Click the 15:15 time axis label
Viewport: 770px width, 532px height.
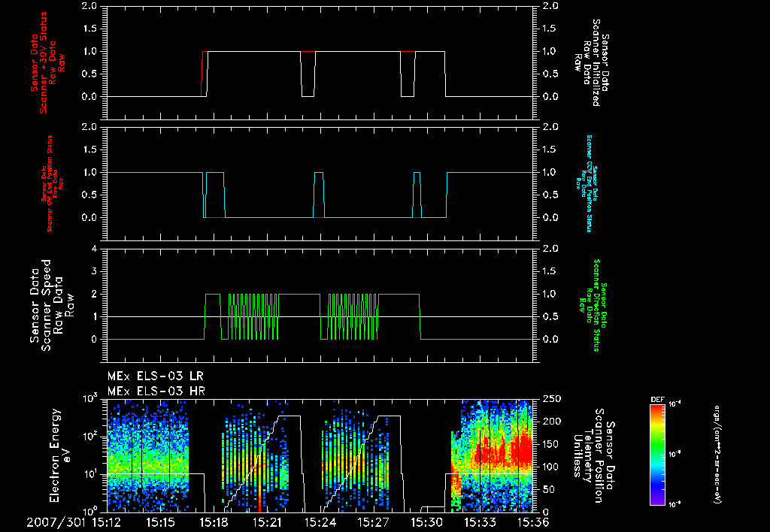coord(161,522)
